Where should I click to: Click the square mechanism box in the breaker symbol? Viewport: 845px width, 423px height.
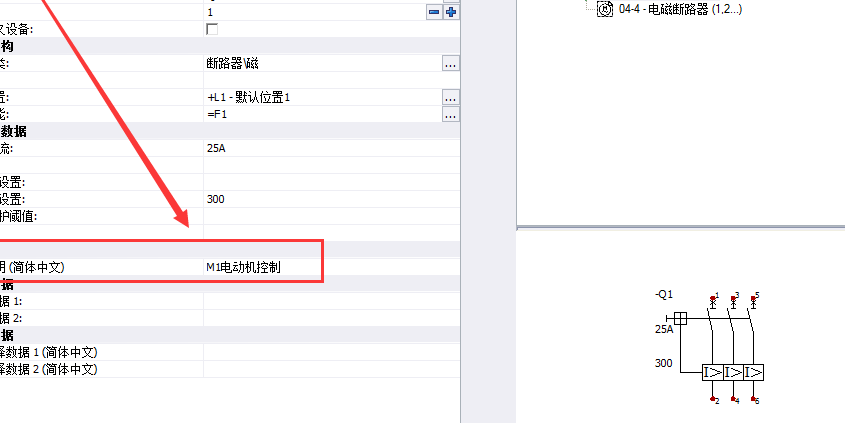(x=681, y=318)
